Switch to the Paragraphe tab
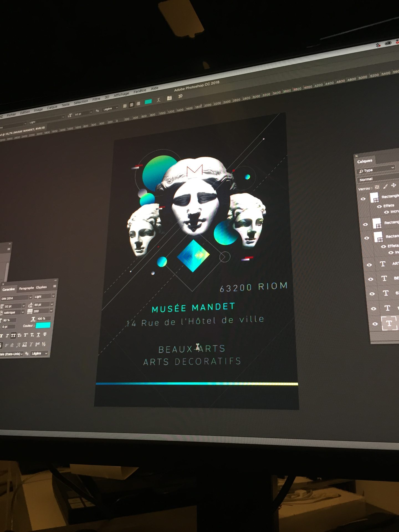 coord(26,288)
